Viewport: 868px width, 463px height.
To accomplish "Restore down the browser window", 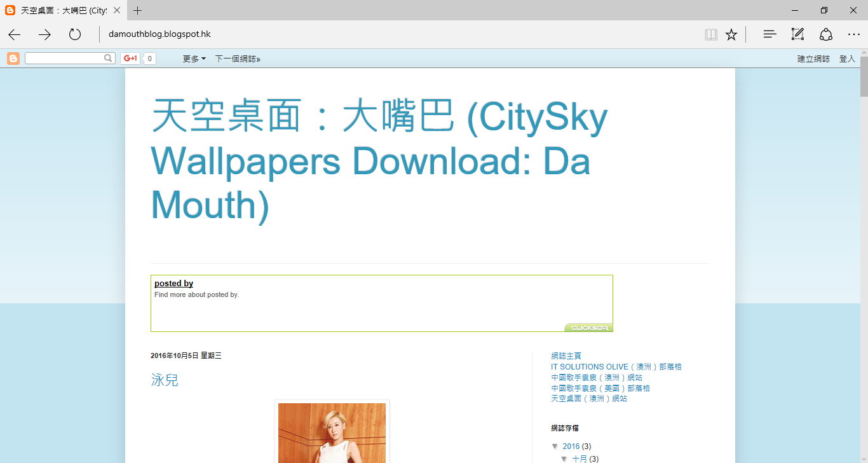I will [x=824, y=10].
